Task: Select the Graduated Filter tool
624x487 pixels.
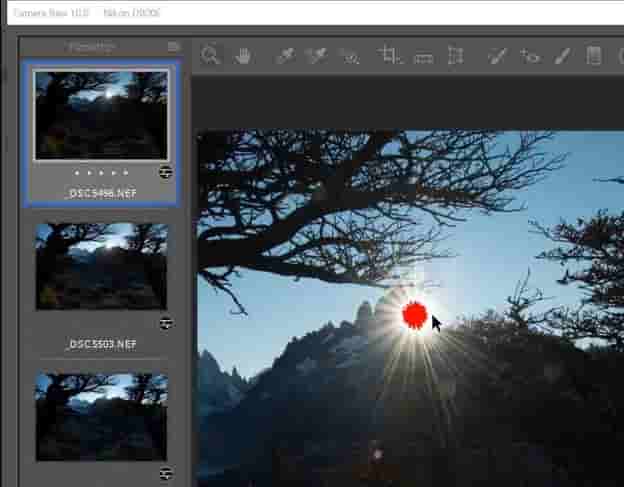Action: click(x=594, y=56)
